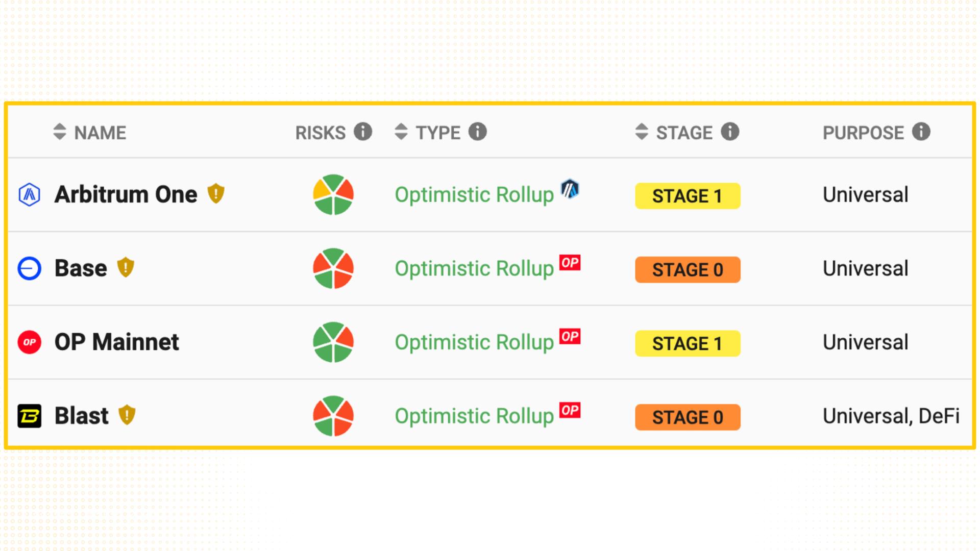Screen dimensions: 980x551
Task: Sort table by NAME column arrows
Action: [x=60, y=132]
